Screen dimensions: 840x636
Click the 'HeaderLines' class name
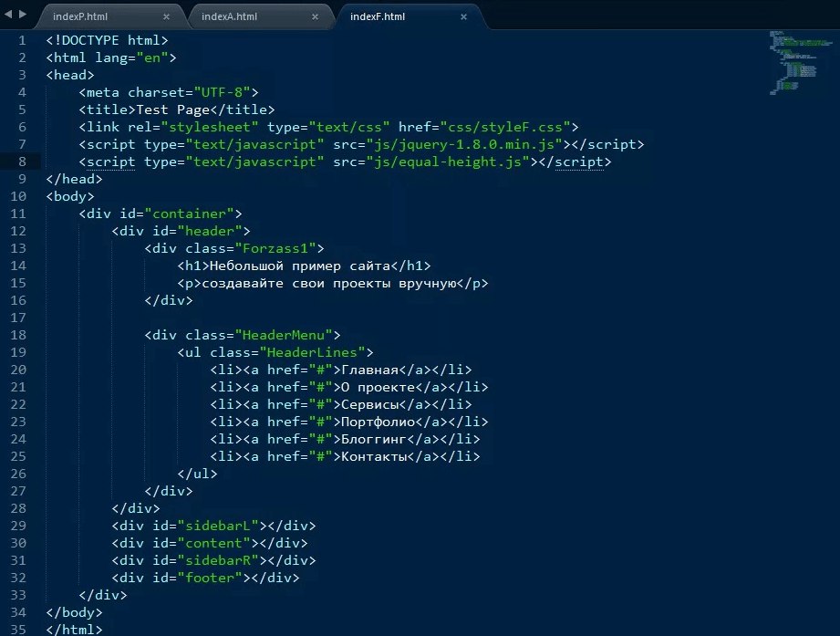[x=313, y=352]
